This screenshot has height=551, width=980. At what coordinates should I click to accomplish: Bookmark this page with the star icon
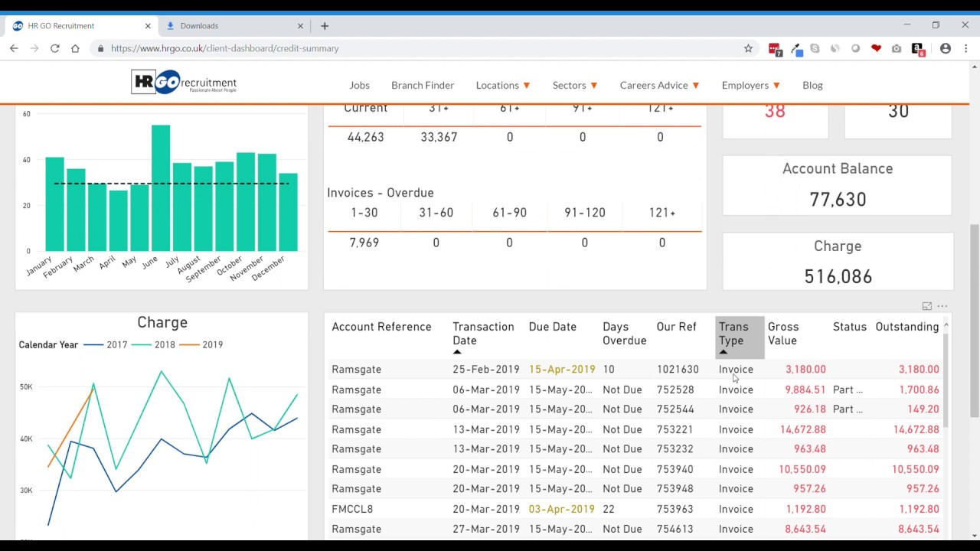tap(748, 48)
